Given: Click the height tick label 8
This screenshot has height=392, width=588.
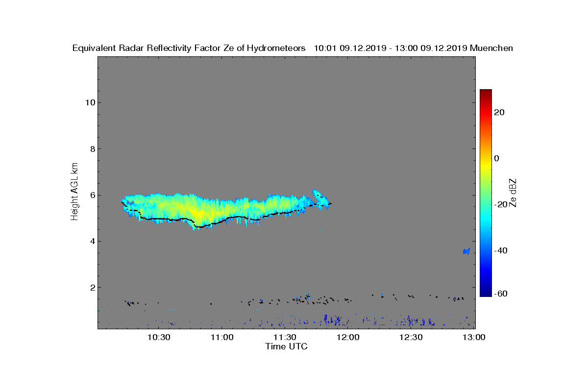Looking at the screenshot, I should tap(92, 148).
